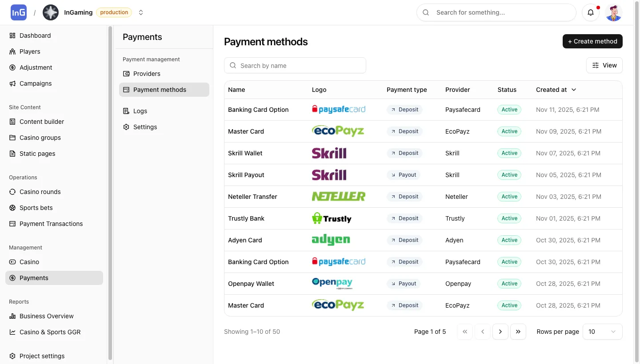Click the Search by name field

pyautogui.click(x=295, y=65)
